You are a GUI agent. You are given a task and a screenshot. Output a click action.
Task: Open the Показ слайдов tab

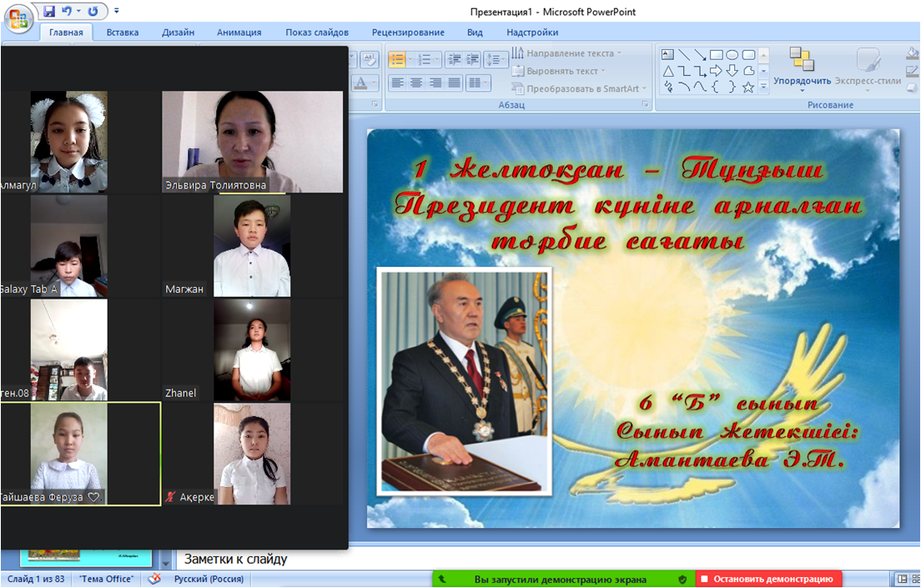click(317, 33)
